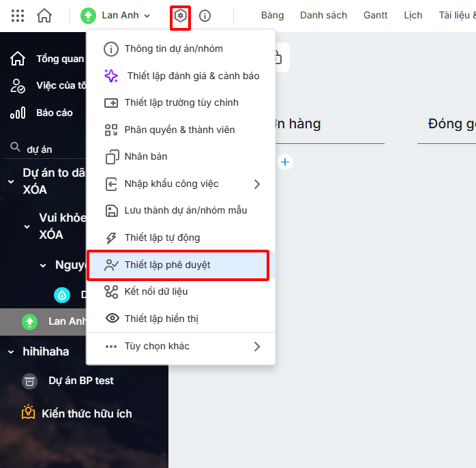Select 'Vui khỏe XÓA' tree item
Image resolution: width=476 pixels, height=468 pixels.
tap(63, 226)
